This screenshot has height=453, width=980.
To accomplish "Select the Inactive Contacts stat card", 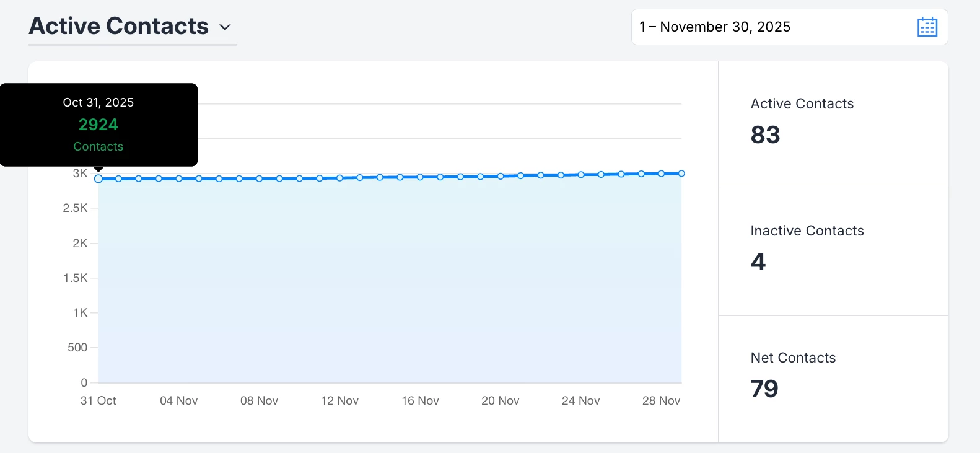I will click(833, 252).
